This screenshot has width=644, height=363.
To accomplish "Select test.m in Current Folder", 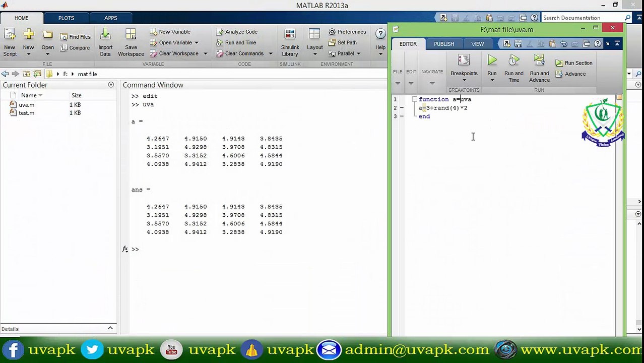I will [x=27, y=113].
